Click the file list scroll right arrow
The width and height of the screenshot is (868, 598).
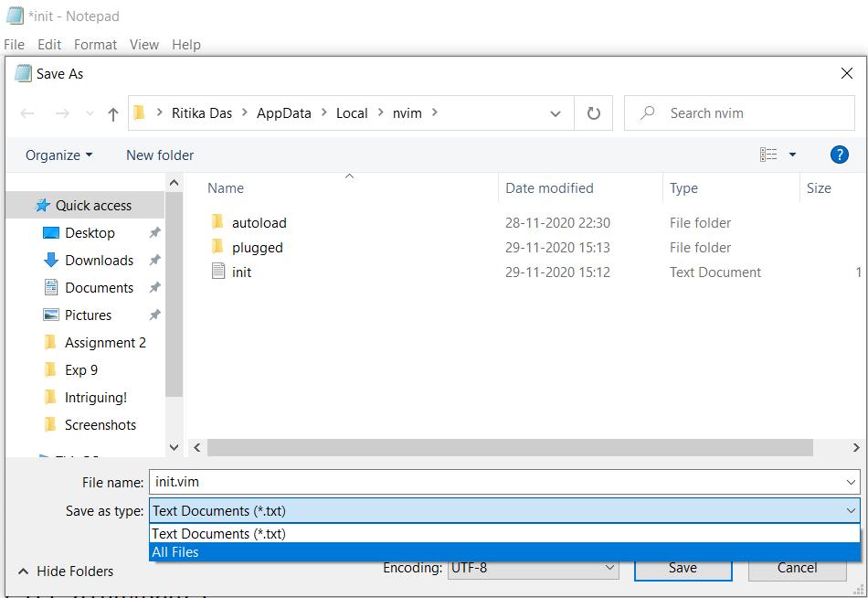(856, 447)
